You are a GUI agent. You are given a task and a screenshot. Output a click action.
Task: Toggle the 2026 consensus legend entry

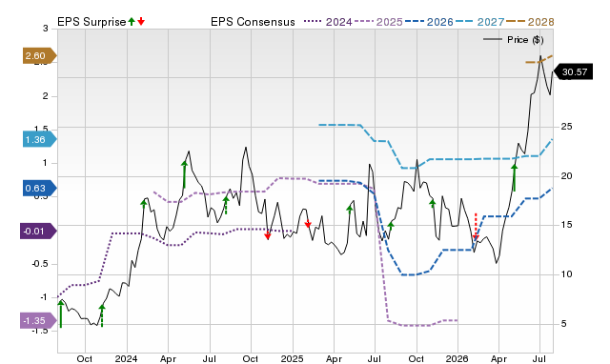tap(429, 22)
